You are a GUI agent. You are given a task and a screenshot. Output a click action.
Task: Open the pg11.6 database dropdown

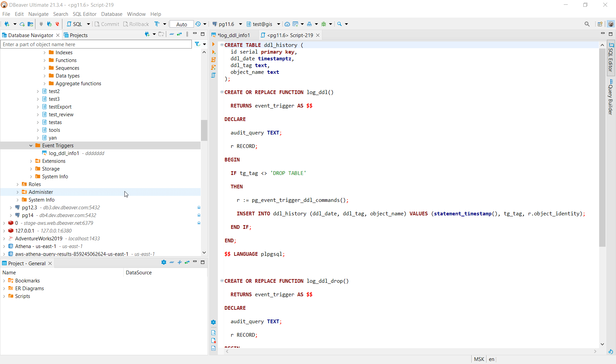click(240, 24)
